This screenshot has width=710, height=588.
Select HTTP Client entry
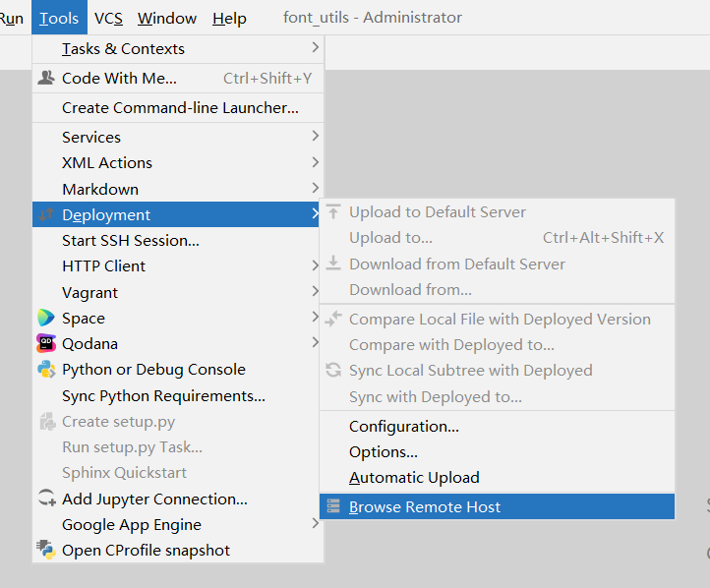pyautogui.click(x=178, y=266)
